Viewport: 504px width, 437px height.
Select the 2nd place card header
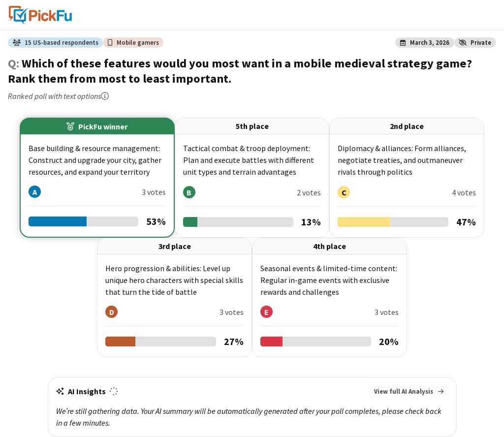pos(407,126)
